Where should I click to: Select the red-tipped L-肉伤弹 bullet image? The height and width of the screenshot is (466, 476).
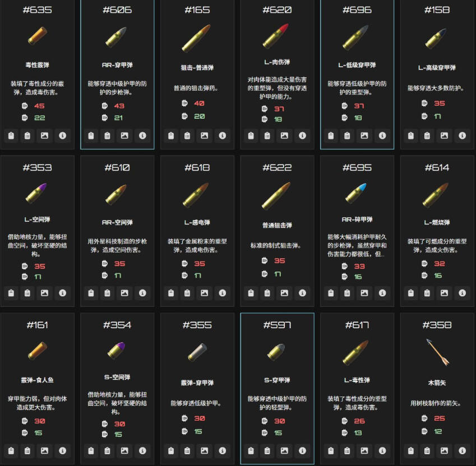(x=275, y=36)
